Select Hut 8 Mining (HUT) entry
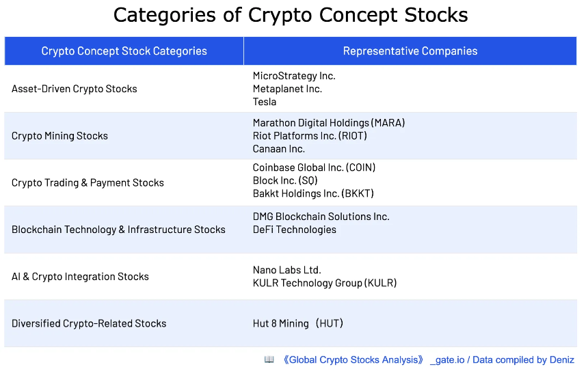This screenshot has width=588, height=371. [x=298, y=323]
